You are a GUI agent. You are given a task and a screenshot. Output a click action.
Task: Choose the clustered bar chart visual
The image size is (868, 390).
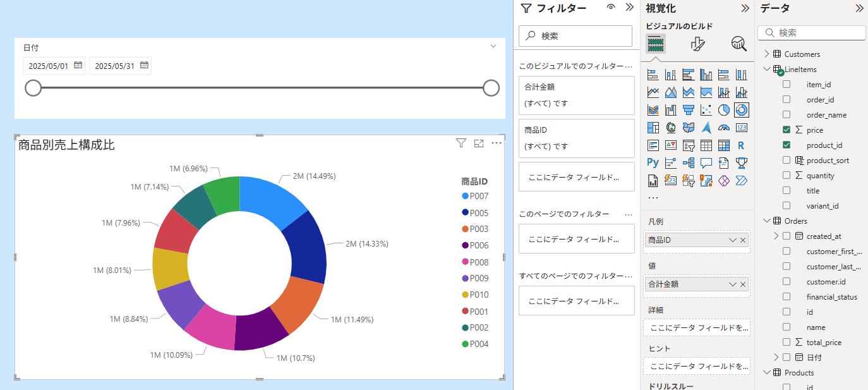pos(689,75)
